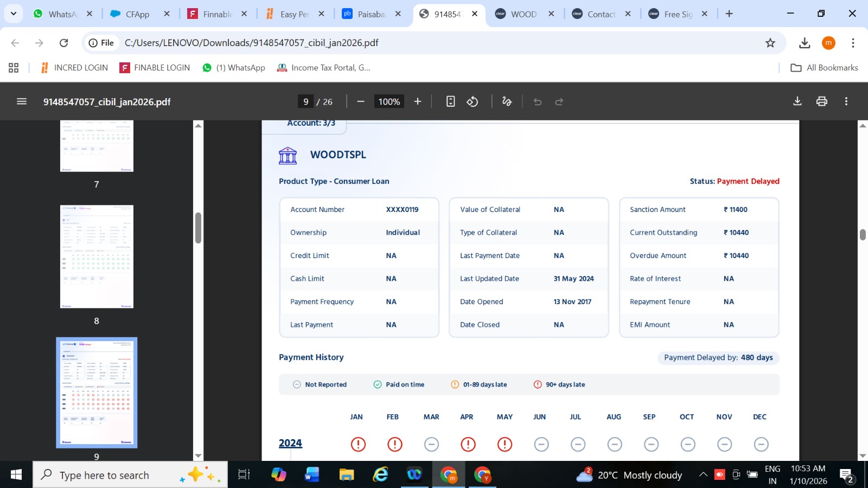This screenshot has width=868, height=488.
Task: Open Chrome three-dot menu
Action: [853, 43]
